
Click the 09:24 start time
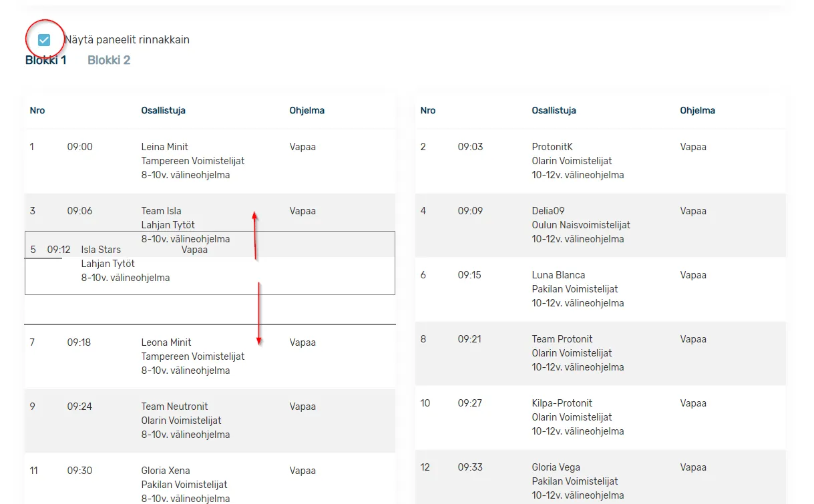pyautogui.click(x=80, y=407)
